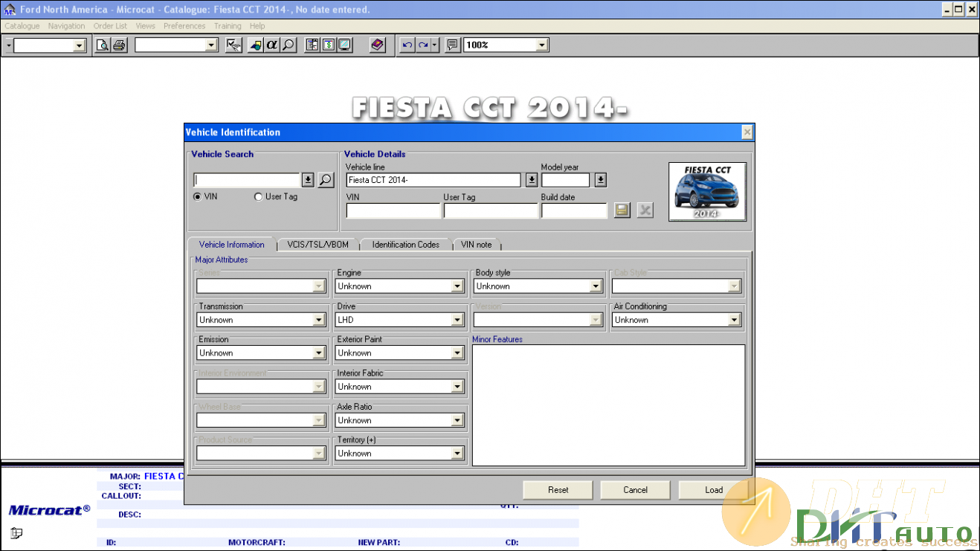
Task: Click the checkmark hand toolbar icon
Action: click(233, 45)
